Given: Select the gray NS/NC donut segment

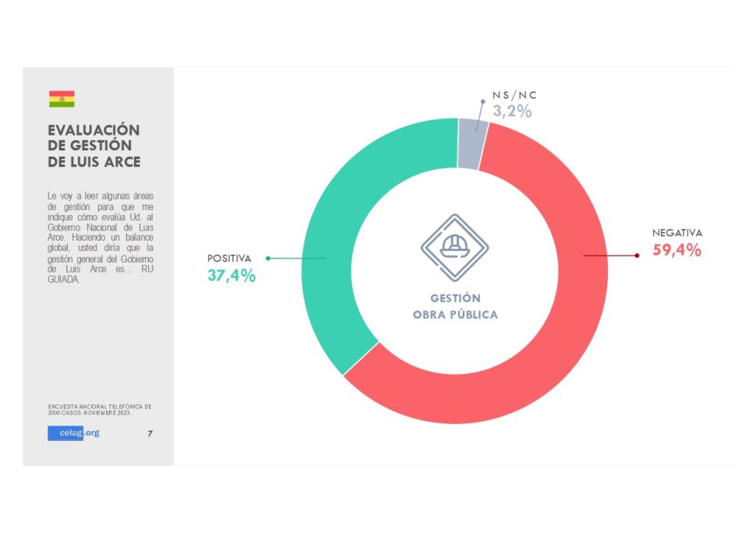Looking at the screenshot, I should (x=472, y=143).
